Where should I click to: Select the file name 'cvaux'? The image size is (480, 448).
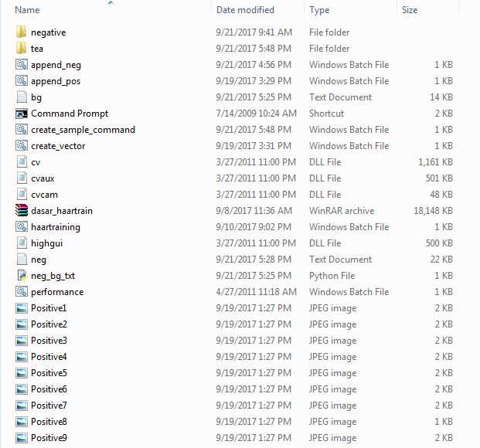pos(43,178)
